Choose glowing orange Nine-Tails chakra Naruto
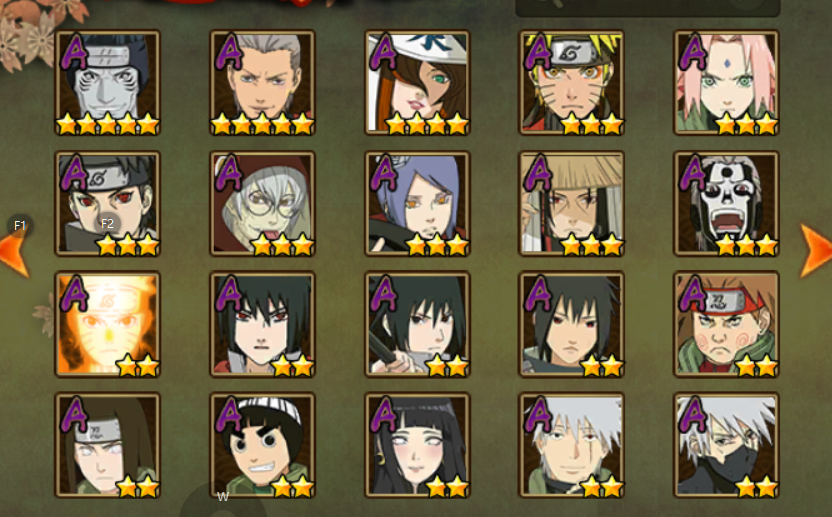 point(107,324)
